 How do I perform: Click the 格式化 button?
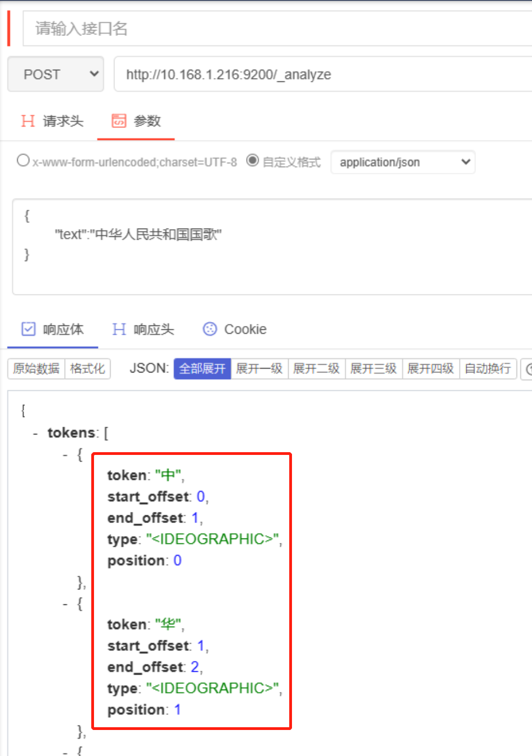tap(87, 369)
